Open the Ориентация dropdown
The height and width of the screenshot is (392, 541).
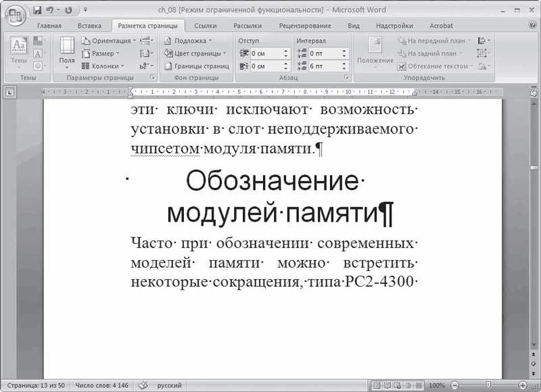tap(109, 41)
